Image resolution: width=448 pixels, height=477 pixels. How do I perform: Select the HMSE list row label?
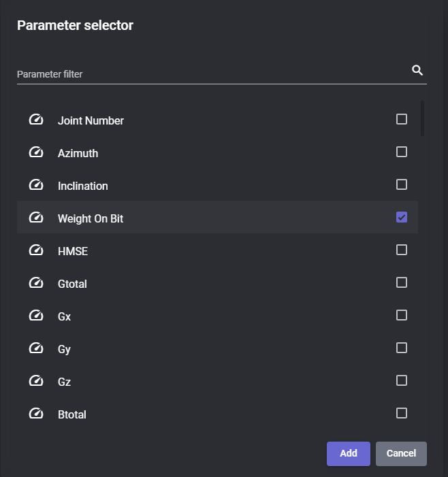pyautogui.click(x=73, y=251)
